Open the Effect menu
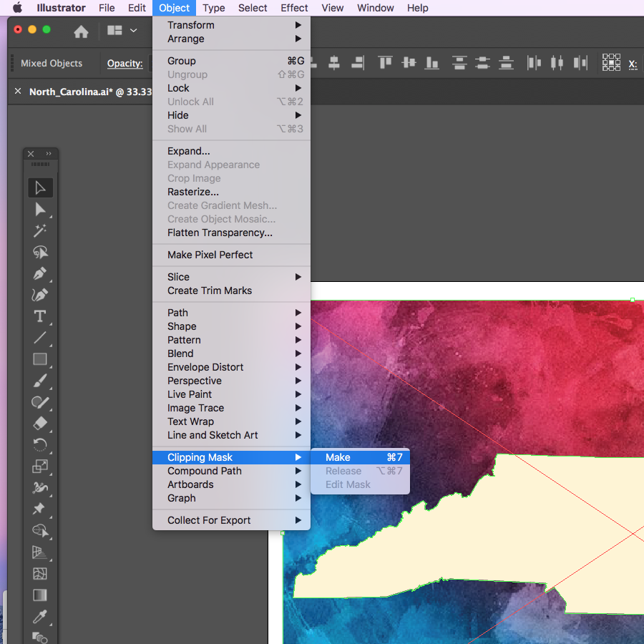 click(x=294, y=8)
